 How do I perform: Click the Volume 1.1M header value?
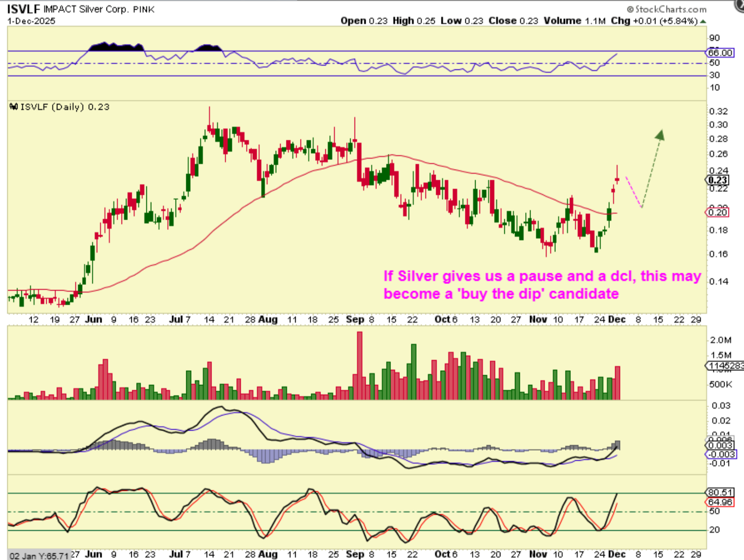click(575, 21)
